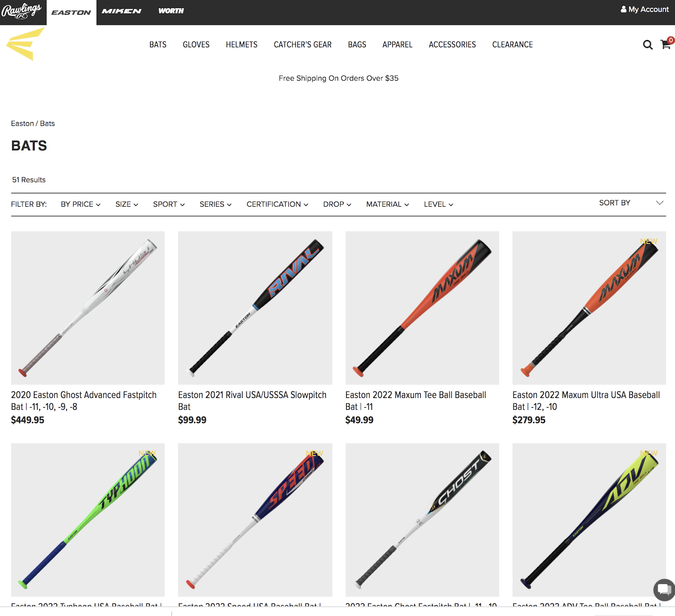Expand the Drop filter dropdown
The width and height of the screenshot is (675, 616).
pos(337,204)
